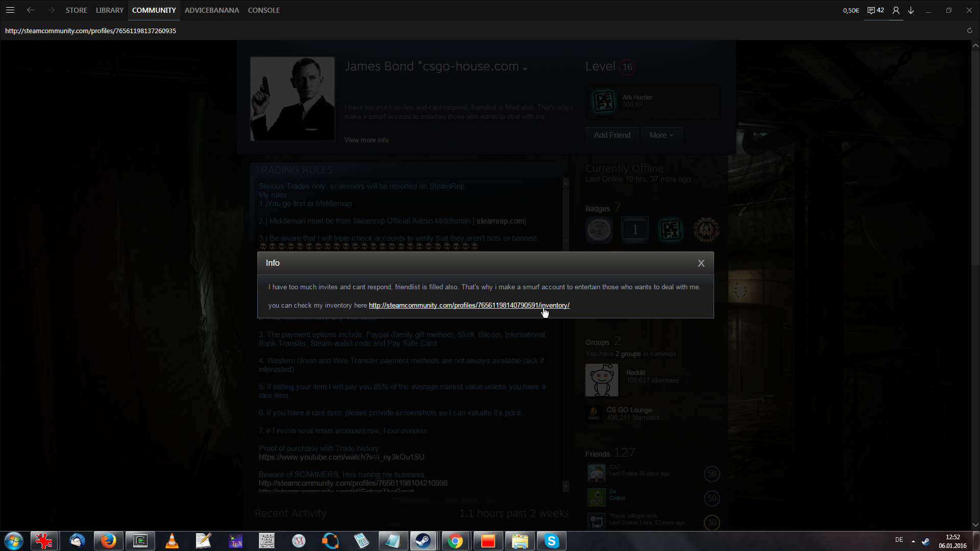Launch Google Chrome from the taskbar
Screen dimensions: 980x551
(455, 541)
